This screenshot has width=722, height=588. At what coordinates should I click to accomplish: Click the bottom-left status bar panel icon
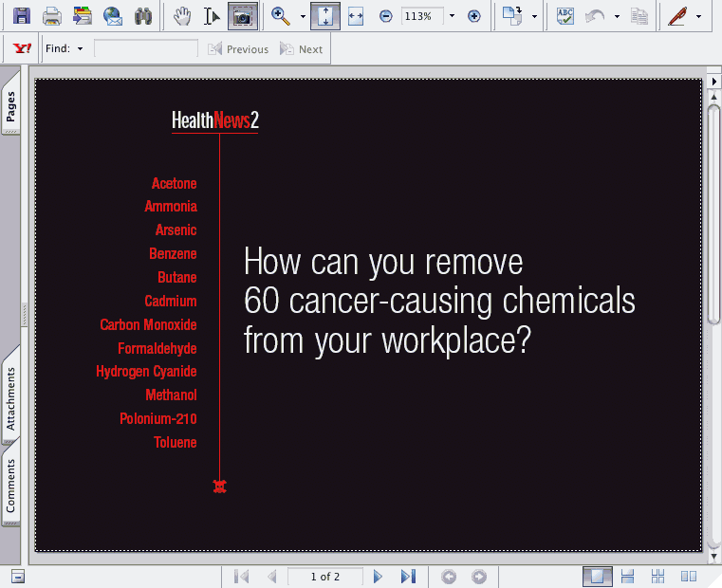pos(17,577)
